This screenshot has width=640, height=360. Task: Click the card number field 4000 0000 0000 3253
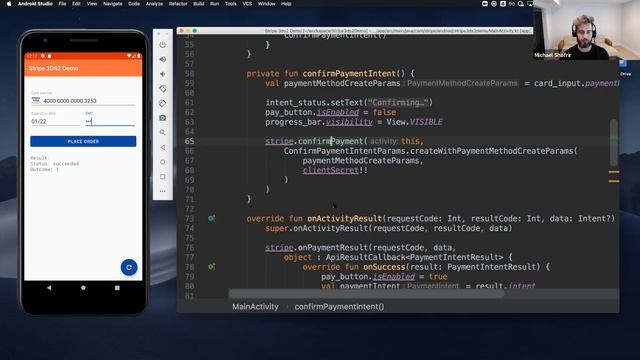(83, 101)
